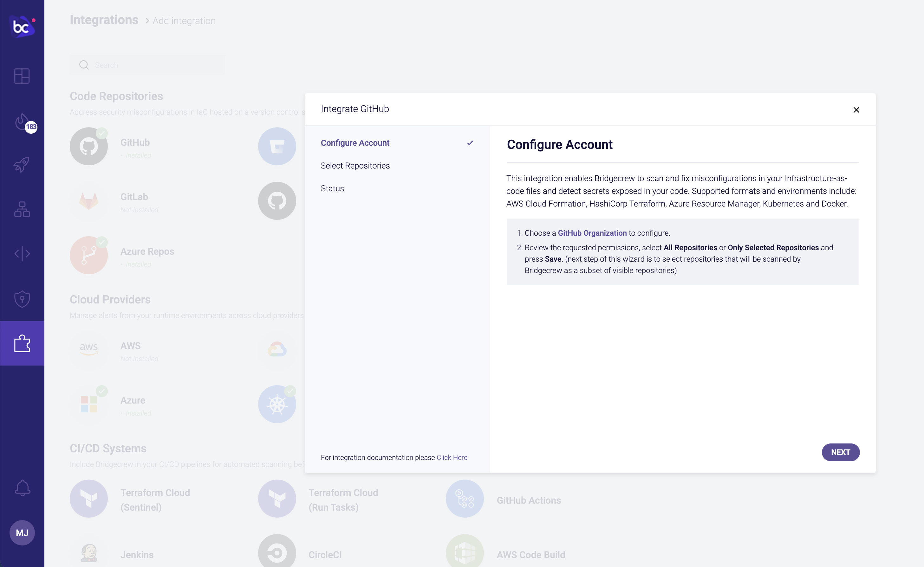924x567 pixels.
Task: Open the GitHub Organization link
Action: coord(592,233)
